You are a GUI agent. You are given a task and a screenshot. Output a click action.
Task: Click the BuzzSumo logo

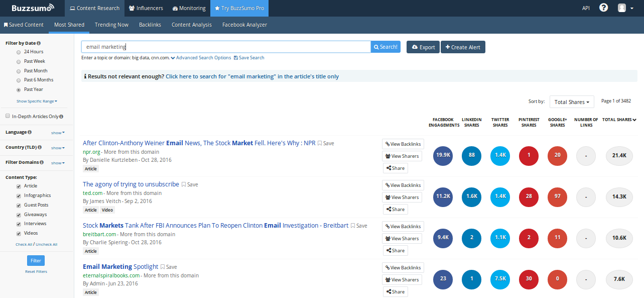(x=33, y=8)
